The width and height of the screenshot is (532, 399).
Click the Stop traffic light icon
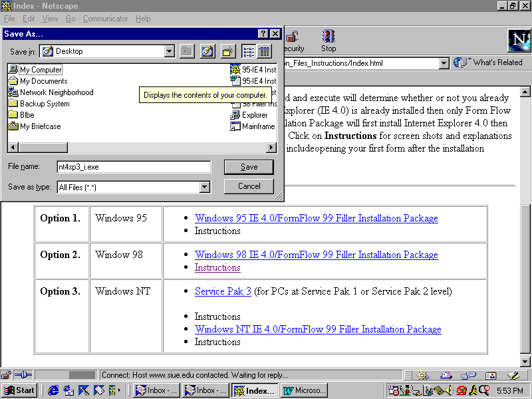pos(329,37)
